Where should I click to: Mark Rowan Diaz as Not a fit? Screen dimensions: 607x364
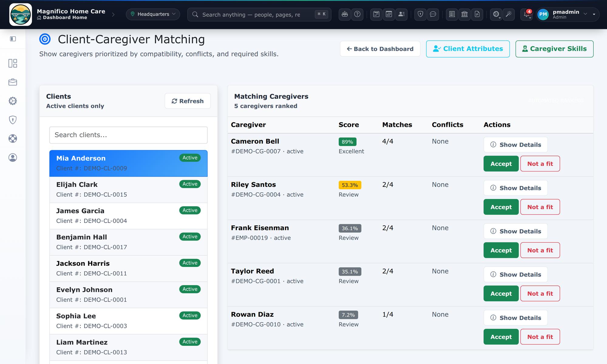540,337
